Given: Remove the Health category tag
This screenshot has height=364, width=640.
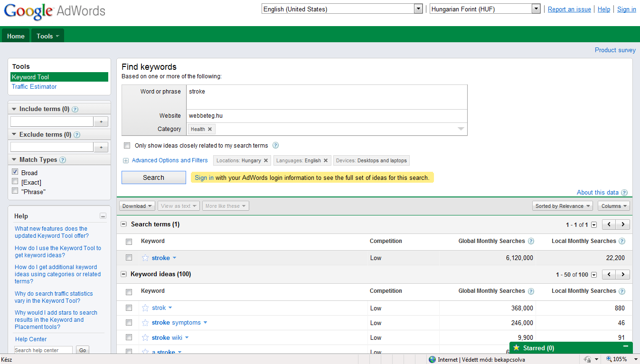Looking at the screenshot, I should [x=210, y=129].
